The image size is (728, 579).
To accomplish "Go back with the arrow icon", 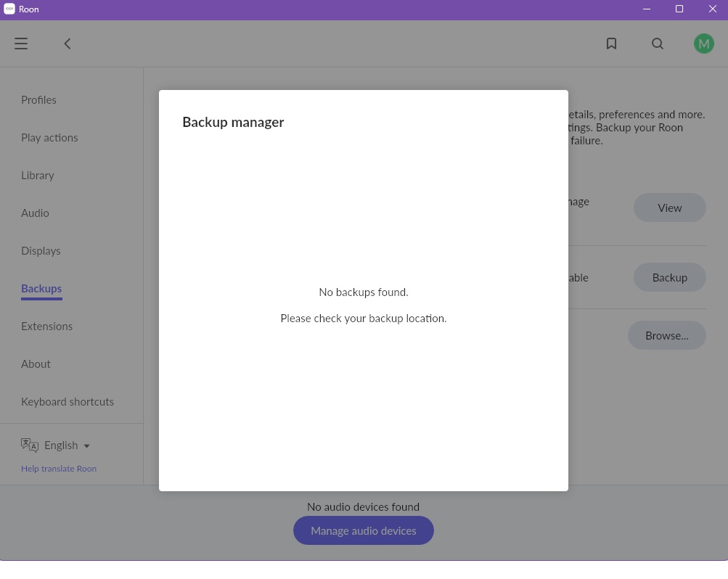I will pyautogui.click(x=68, y=44).
